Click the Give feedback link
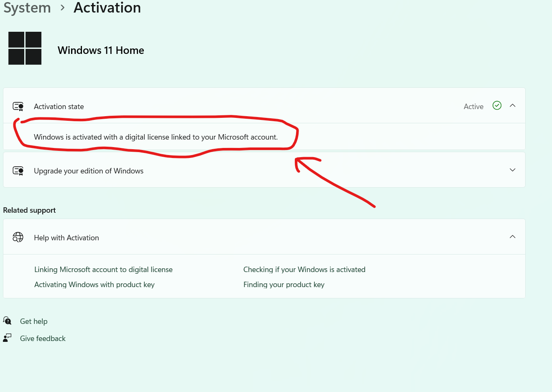Screen dimensions: 552x392 coord(43,339)
